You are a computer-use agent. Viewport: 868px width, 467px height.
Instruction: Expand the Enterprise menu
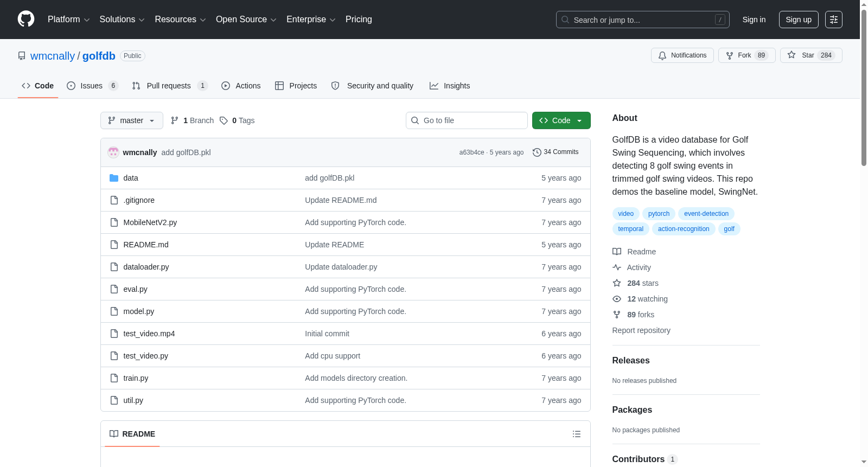coord(311,20)
